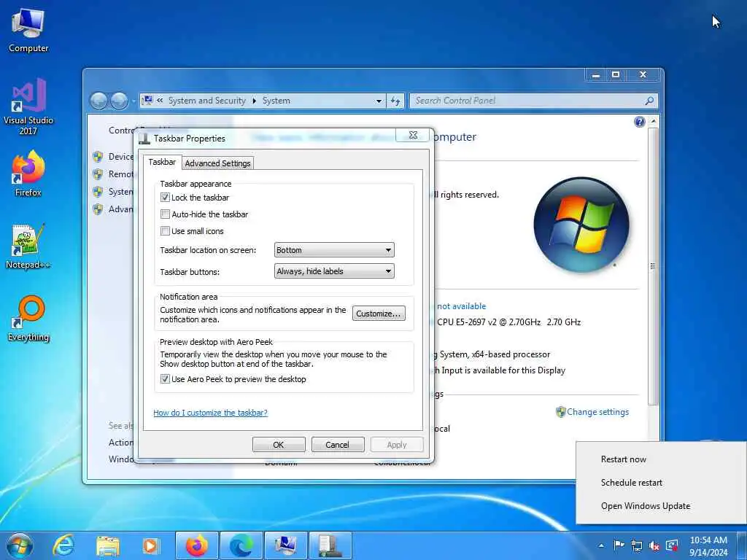The height and width of the screenshot is (560, 747).
Task: Choose Restart now in the popup menu
Action: click(x=624, y=459)
